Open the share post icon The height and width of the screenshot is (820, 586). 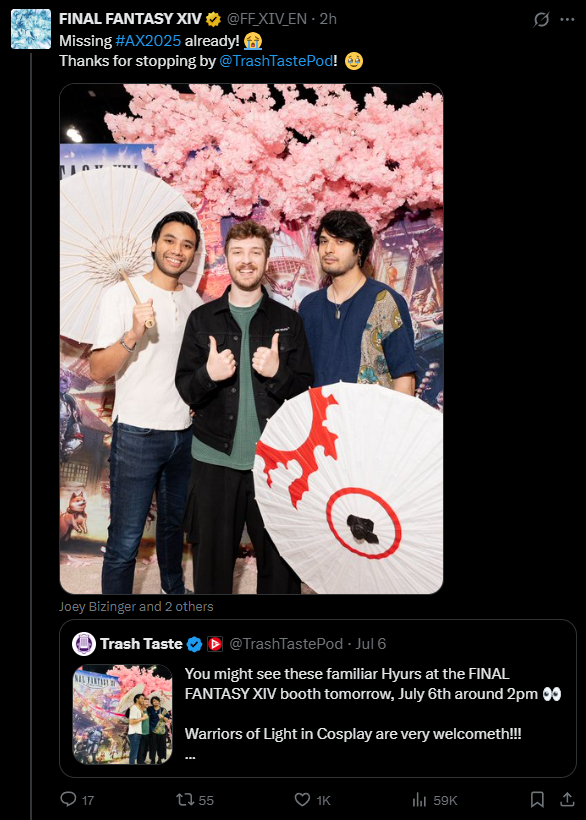pos(567,800)
